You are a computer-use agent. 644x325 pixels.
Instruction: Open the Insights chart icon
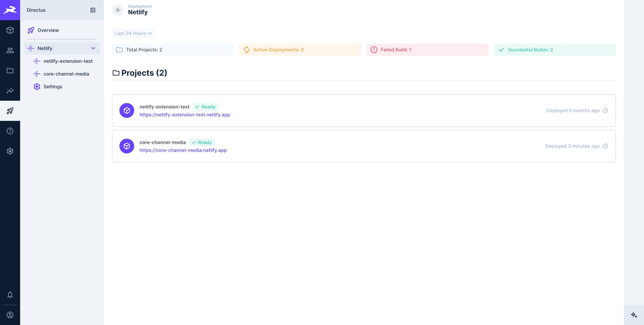pyautogui.click(x=10, y=91)
